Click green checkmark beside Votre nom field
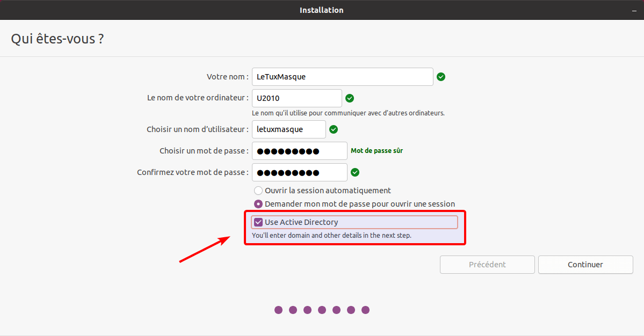 pyautogui.click(x=441, y=77)
